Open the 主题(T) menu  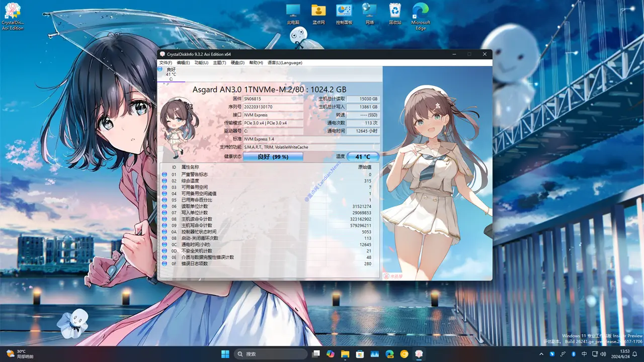pyautogui.click(x=219, y=63)
